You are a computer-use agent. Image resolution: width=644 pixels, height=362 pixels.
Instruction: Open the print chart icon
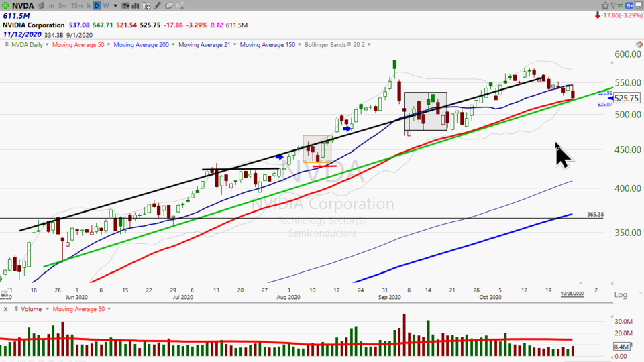pos(41,6)
